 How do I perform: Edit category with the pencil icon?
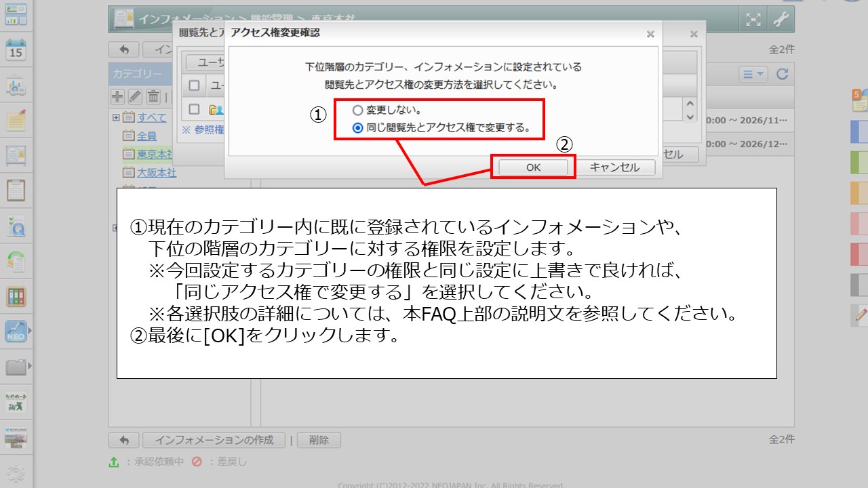(135, 96)
